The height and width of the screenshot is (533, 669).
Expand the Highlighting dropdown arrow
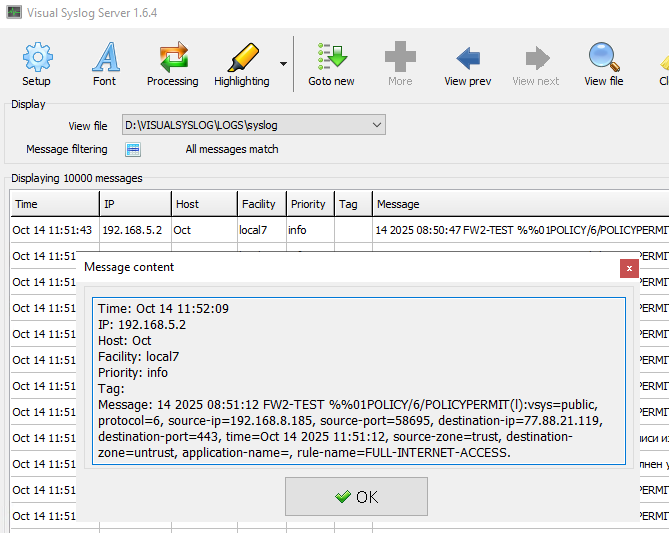pos(283,64)
